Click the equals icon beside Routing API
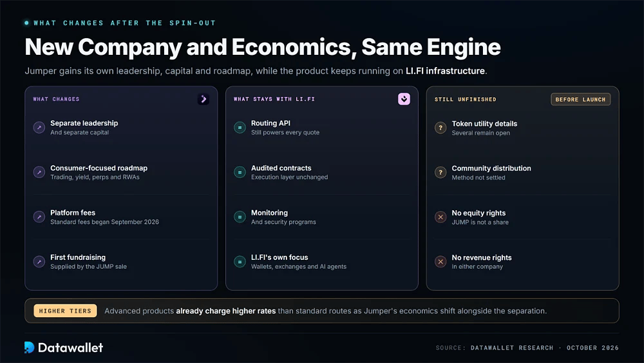This screenshot has height=363, width=644. [x=240, y=128]
